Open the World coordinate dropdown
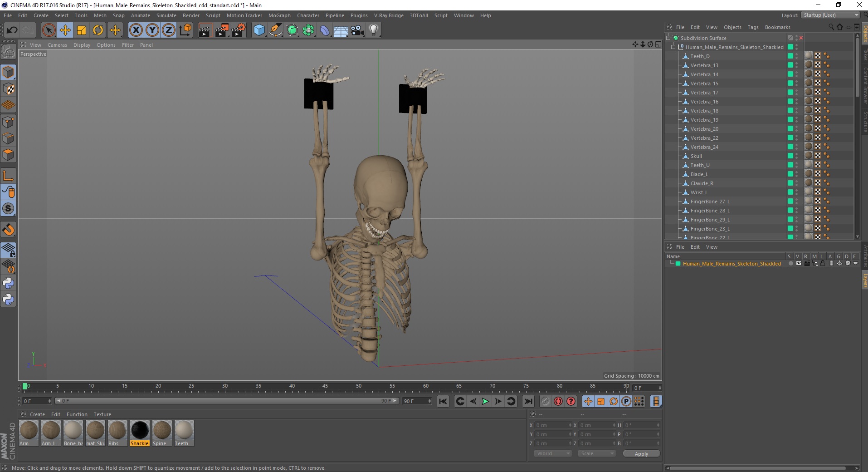This screenshot has height=472, width=868. tap(552, 453)
